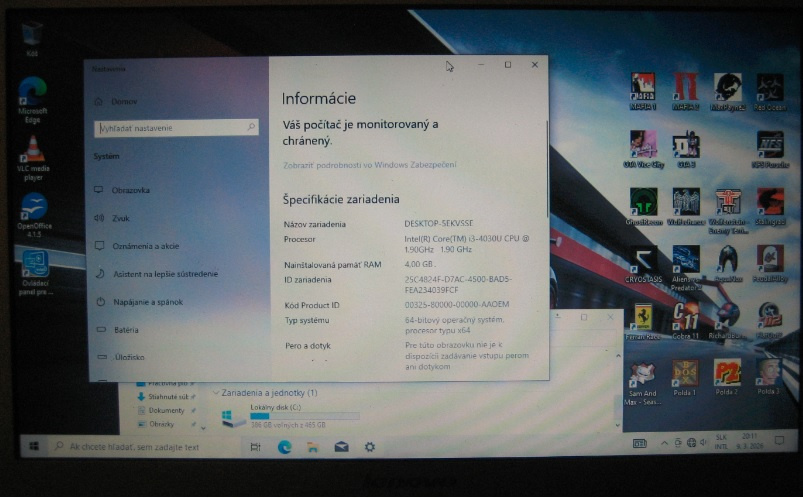The width and height of the screenshot is (803, 498).
Task: Click the taskbar search box
Action: (145, 447)
